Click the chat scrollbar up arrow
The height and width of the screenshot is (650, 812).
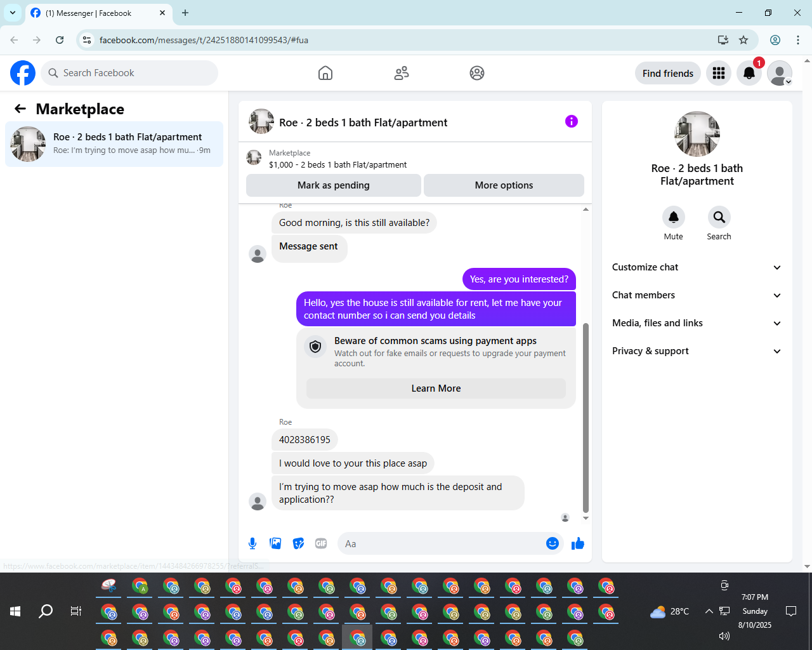586,209
